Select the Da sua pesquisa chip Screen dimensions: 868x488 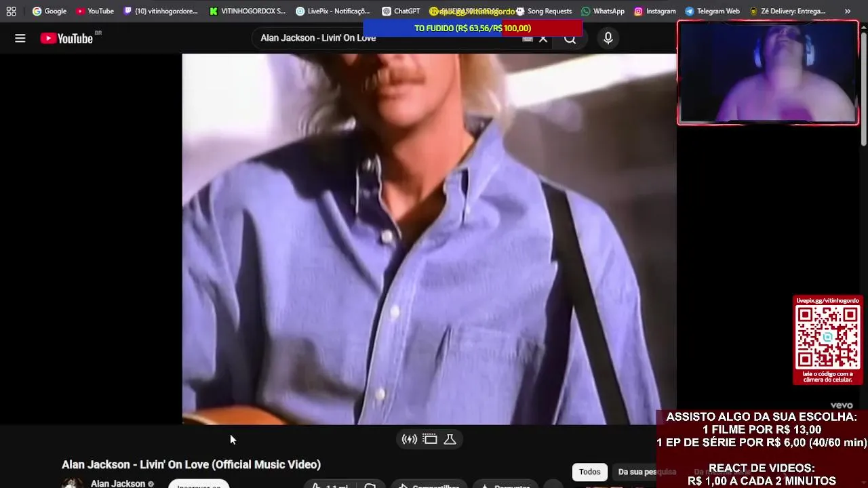(x=647, y=472)
